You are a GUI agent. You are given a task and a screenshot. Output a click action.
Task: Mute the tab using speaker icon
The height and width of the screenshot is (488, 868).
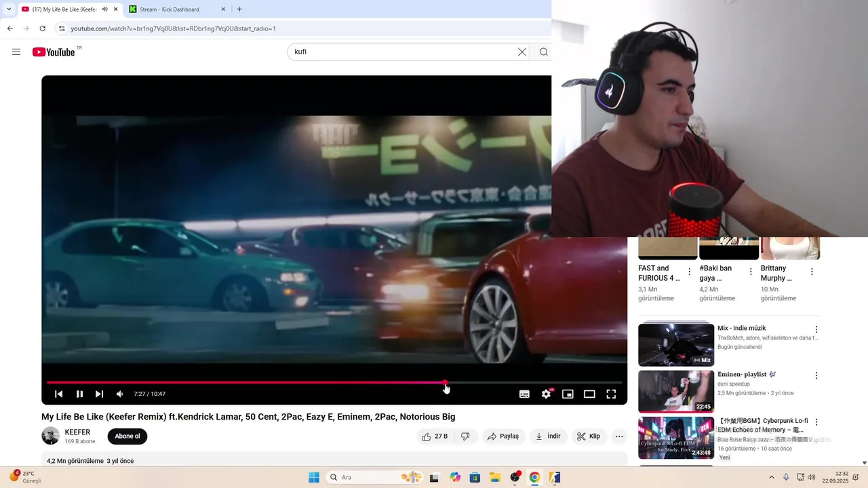tap(104, 9)
